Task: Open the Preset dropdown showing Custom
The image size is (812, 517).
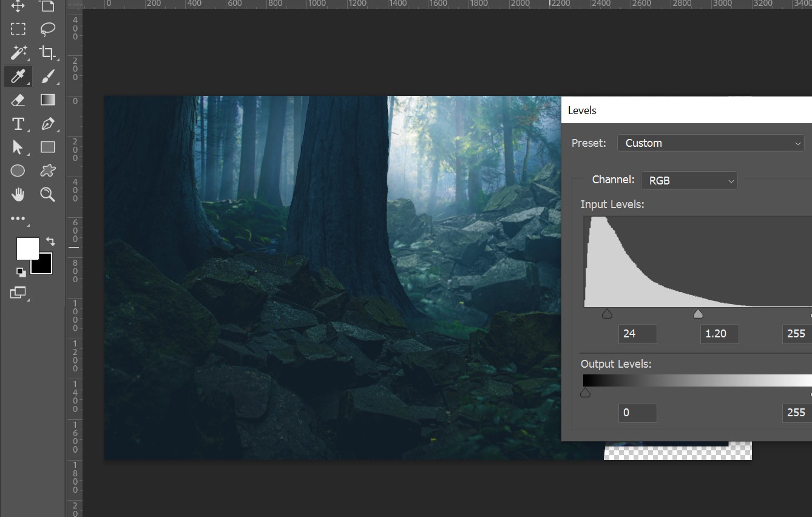Action: click(x=711, y=143)
